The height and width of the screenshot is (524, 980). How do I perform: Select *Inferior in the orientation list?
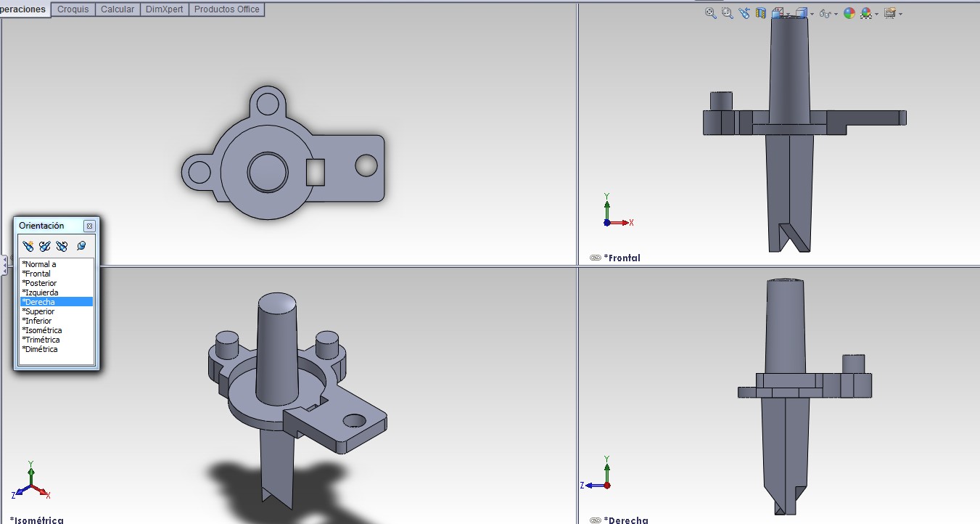pyautogui.click(x=57, y=321)
